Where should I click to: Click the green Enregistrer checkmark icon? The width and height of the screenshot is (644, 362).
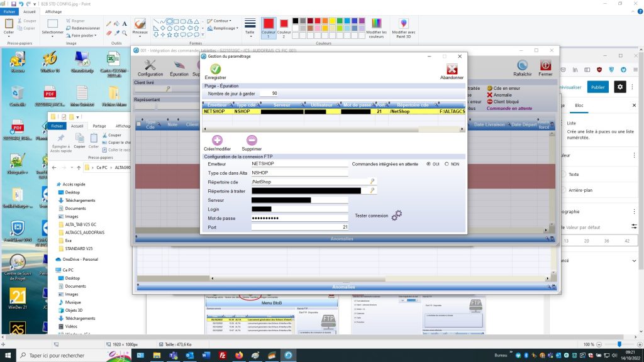pos(216,69)
